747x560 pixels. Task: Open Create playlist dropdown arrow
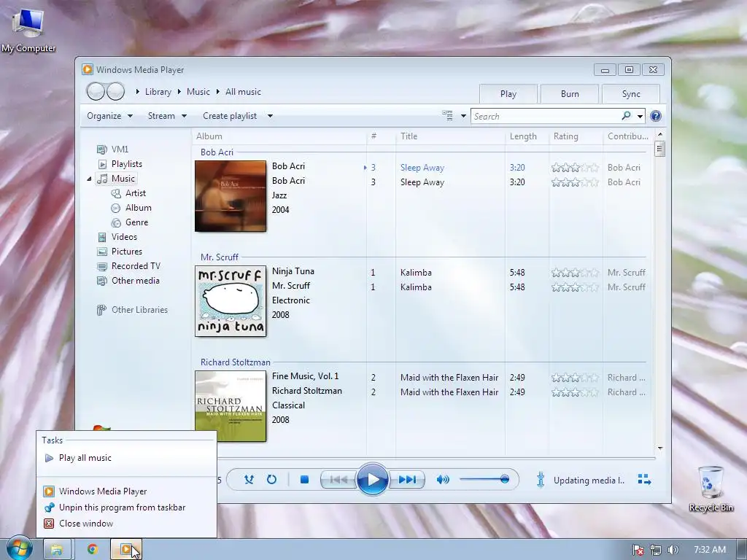pyautogui.click(x=270, y=116)
